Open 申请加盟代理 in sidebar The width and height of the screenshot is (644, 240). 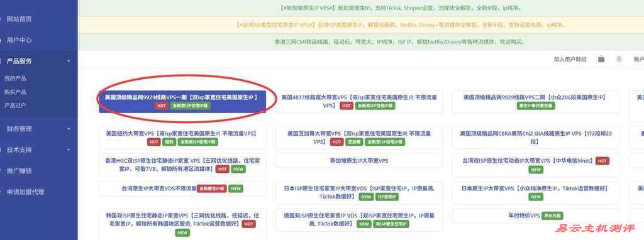click(25, 192)
